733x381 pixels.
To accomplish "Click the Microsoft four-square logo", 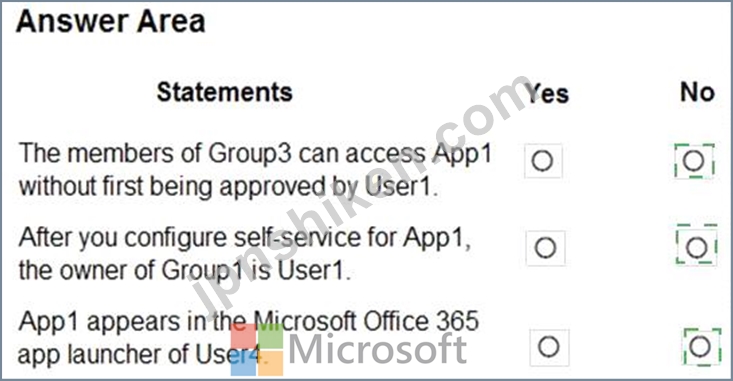I will pos(257,350).
